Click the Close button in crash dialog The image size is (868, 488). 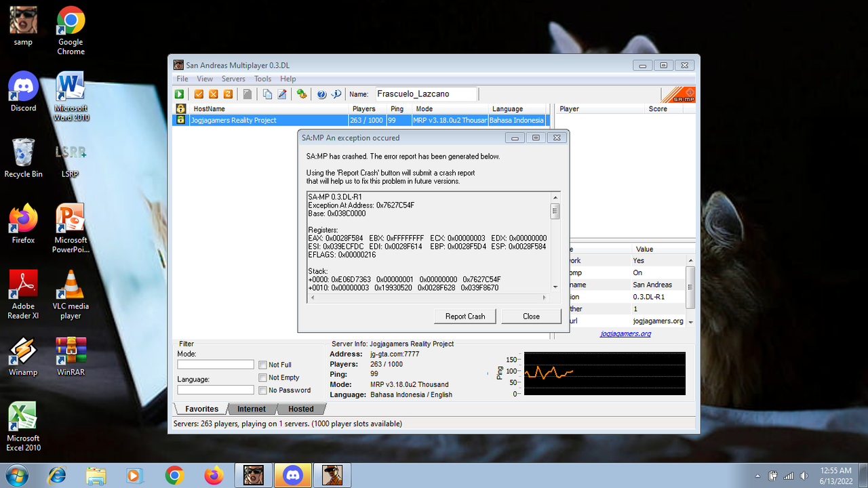pyautogui.click(x=532, y=316)
